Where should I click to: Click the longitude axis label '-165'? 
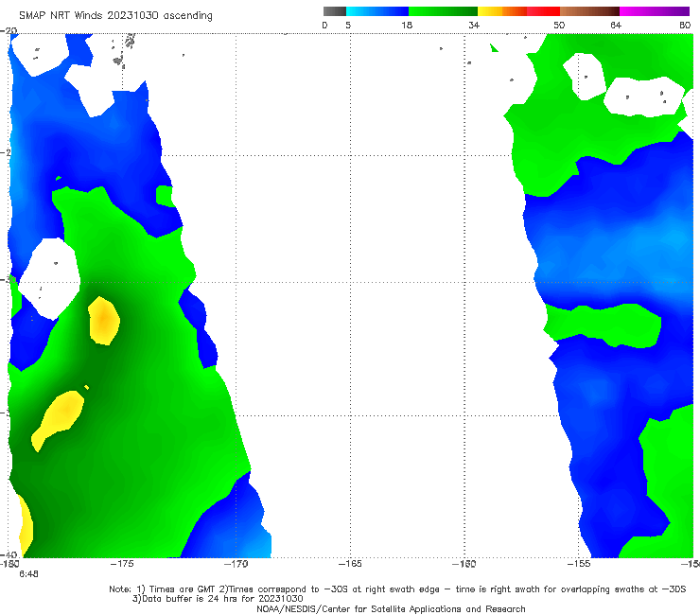click(x=350, y=564)
